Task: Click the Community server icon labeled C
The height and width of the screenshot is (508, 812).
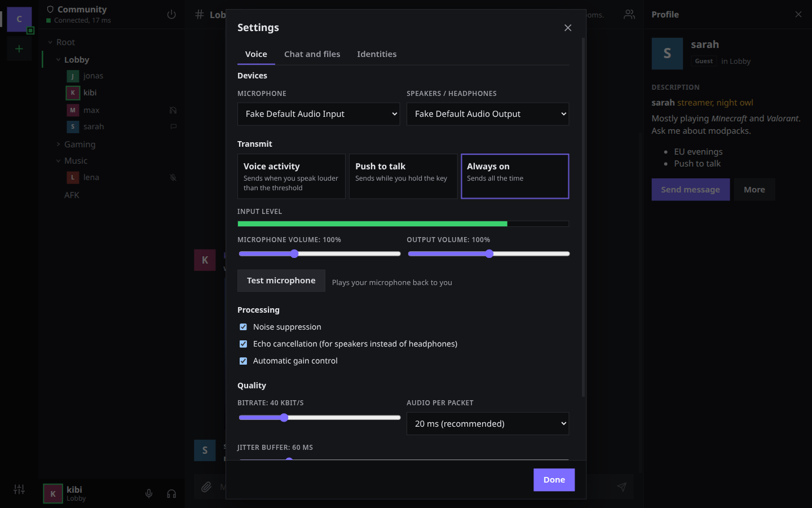Action: pos(19,19)
